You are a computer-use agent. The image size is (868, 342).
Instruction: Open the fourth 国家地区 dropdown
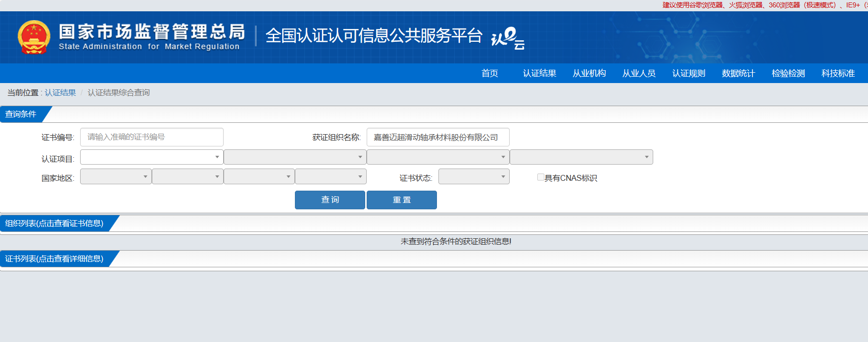(331, 176)
